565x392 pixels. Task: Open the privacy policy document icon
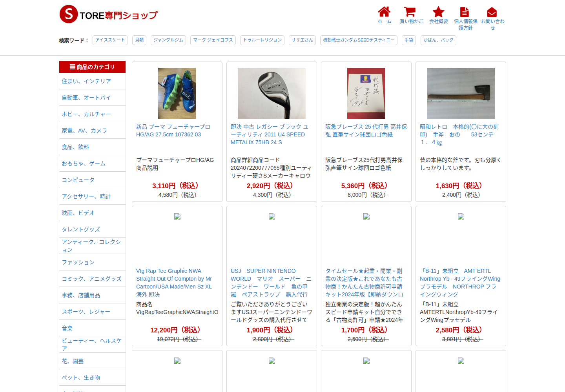[465, 12]
